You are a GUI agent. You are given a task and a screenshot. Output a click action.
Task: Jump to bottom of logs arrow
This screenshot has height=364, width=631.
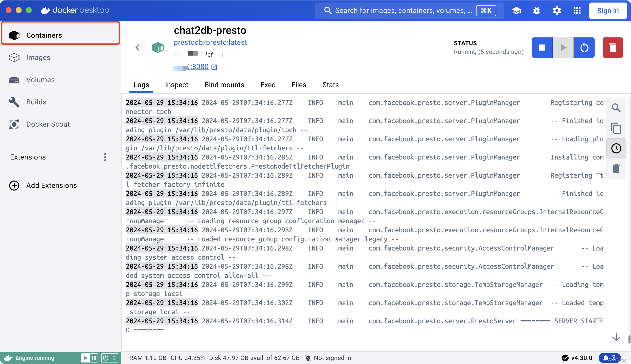tap(616, 337)
